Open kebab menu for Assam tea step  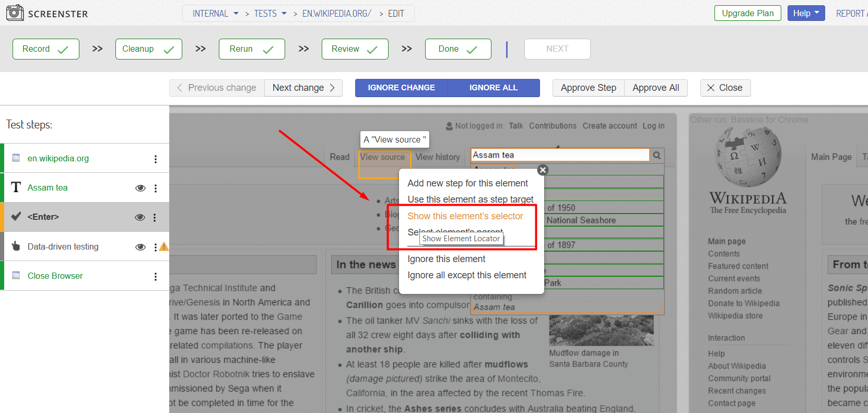coord(156,188)
